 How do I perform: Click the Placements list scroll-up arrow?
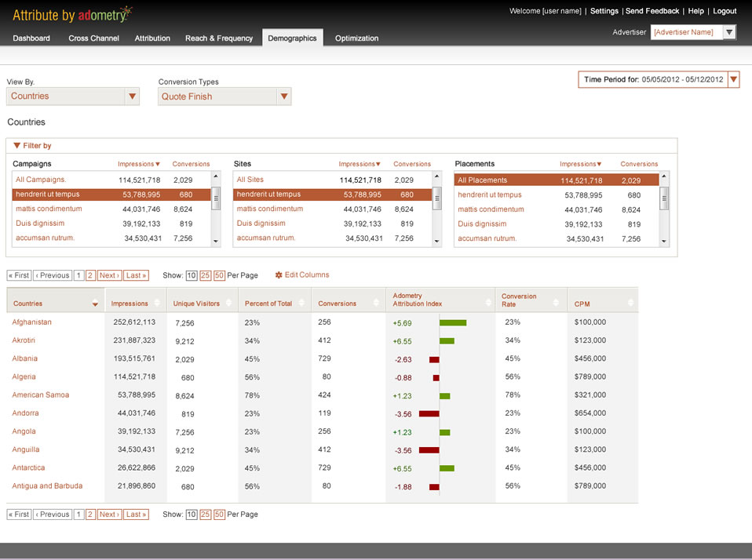pos(664,176)
